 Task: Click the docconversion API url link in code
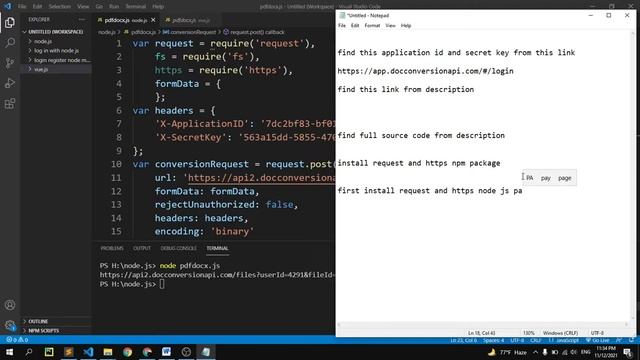(261, 178)
